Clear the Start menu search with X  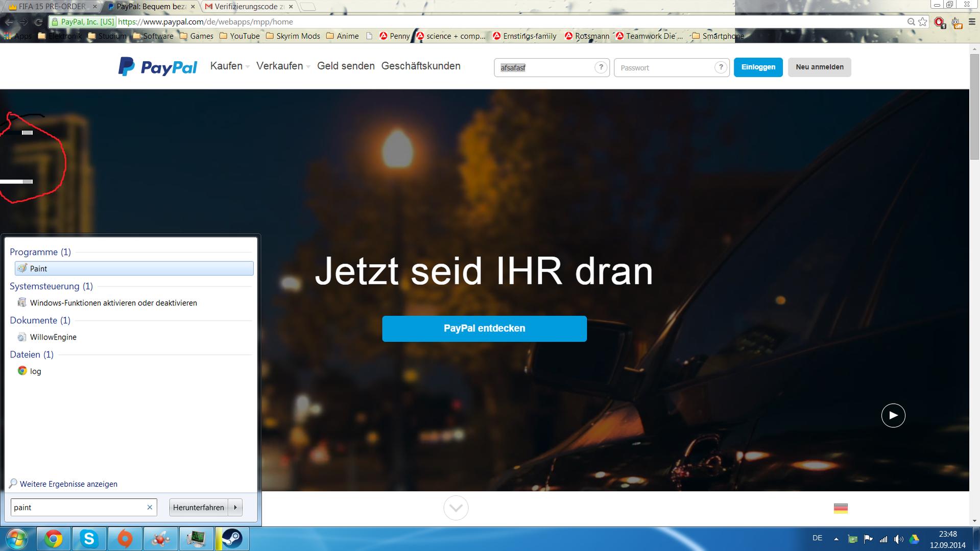[x=150, y=508]
